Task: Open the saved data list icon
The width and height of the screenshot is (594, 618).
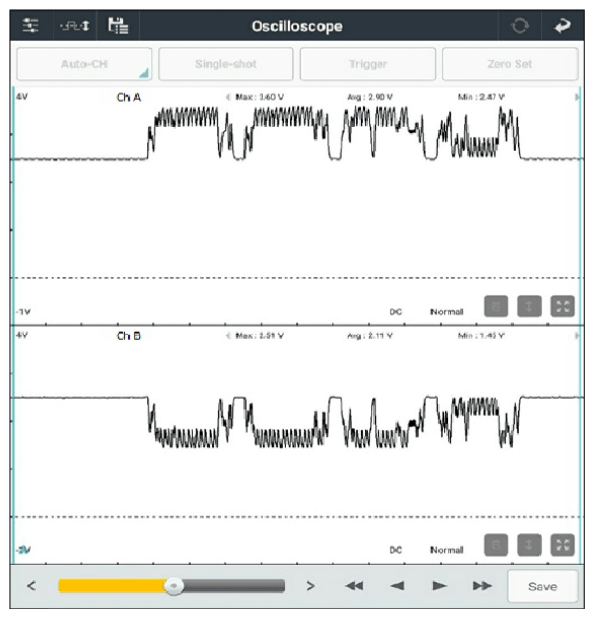Action: click(118, 26)
